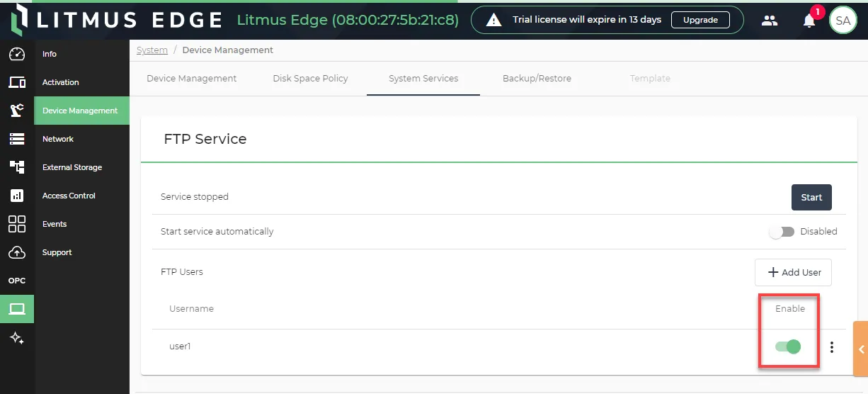Click the Start FTP service button
The image size is (868, 394).
(x=811, y=198)
